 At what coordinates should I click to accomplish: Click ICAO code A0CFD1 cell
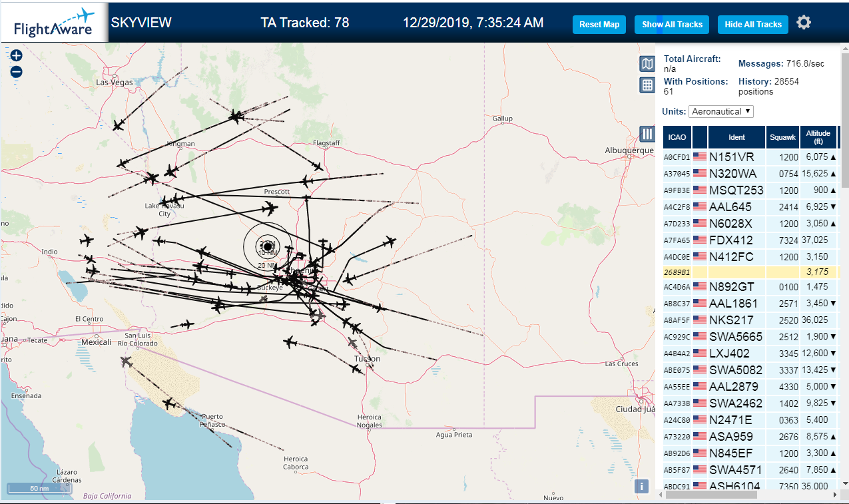tap(677, 157)
